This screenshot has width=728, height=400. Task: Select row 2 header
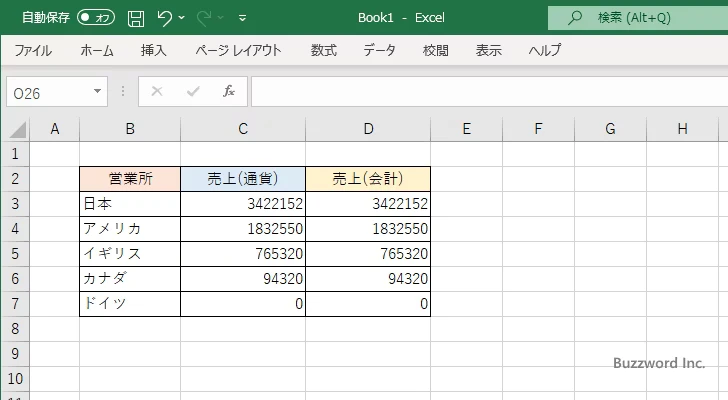tap(15, 179)
